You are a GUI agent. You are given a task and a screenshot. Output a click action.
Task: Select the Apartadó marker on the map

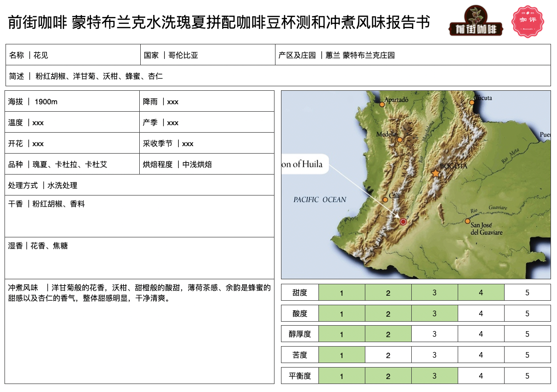click(382, 104)
